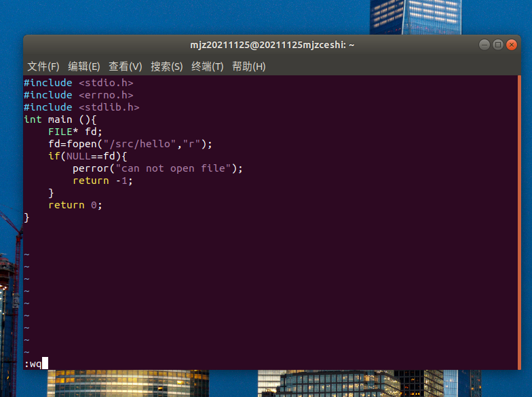532x397 pixels.
Task: Open the 终端(T) menu
Action: pyautogui.click(x=208, y=67)
